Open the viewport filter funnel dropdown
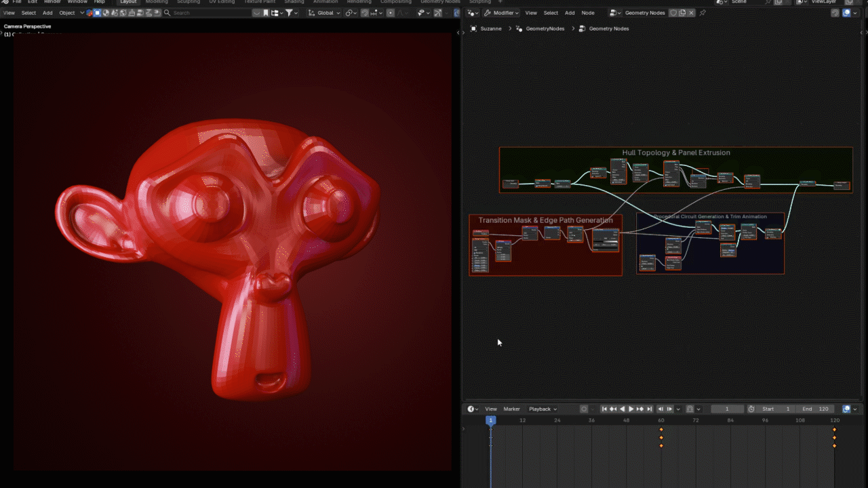The width and height of the screenshot is (868, 488). (x=292, y=13)
